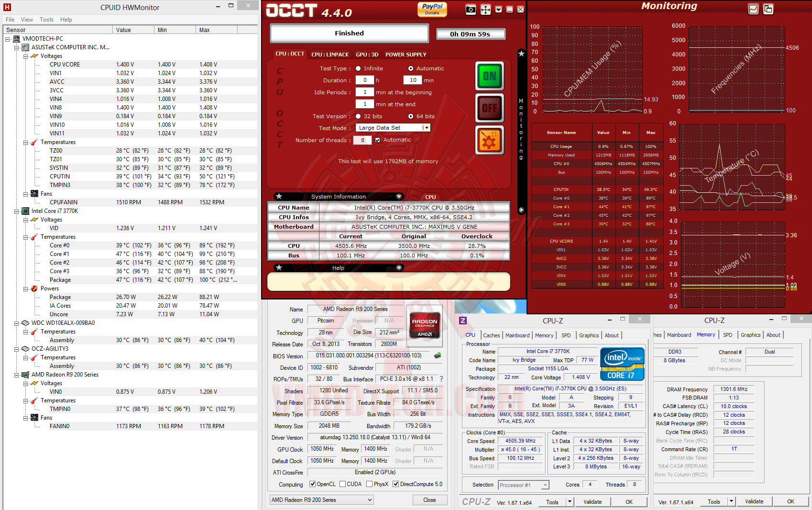
Task: Toggle the PhysX checkbox
Action: click(x=370, y=484)
